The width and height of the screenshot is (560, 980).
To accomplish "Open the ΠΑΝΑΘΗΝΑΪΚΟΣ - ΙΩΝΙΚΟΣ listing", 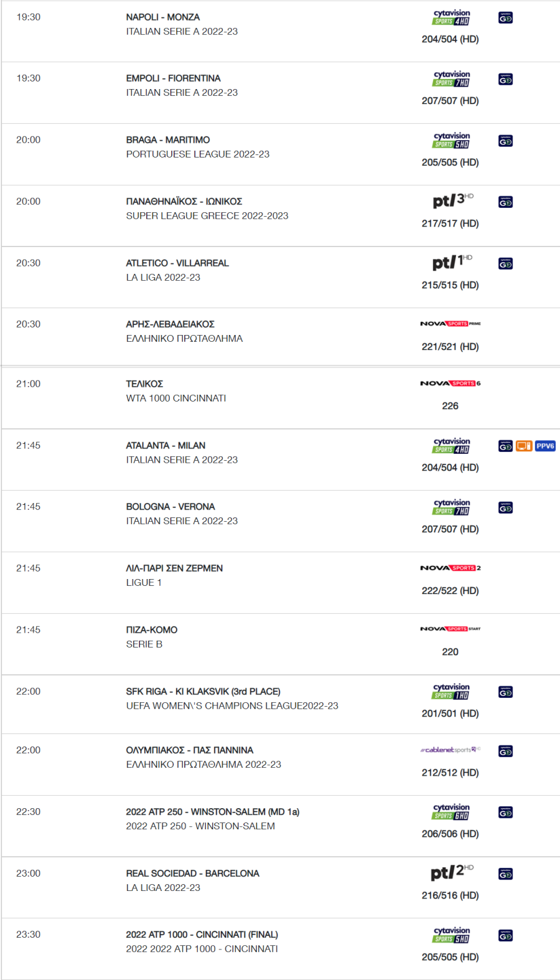I will [x=184, y=201].
